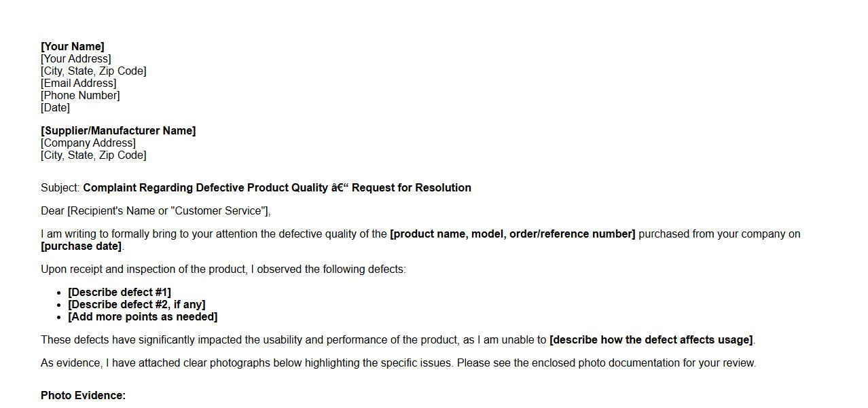Click the [Describe defect #1] bullet
The width and height of the screenshot is (868, 408).
[x=119, y=292]
